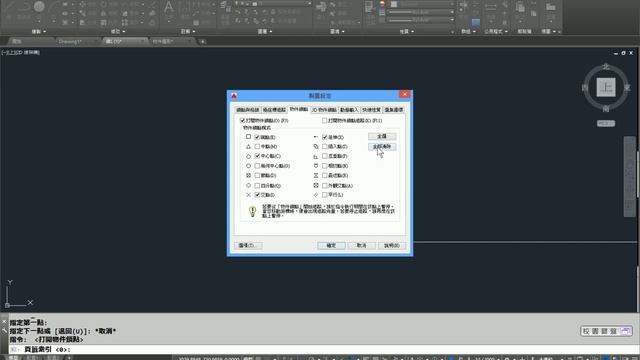Check the 互垂點(P) perpendicular snap

coord(325,156)
